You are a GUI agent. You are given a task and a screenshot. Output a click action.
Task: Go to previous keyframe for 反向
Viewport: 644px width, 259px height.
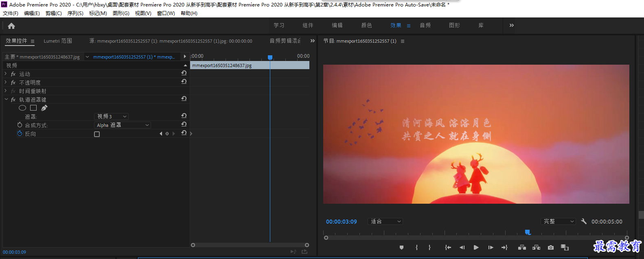point(161,133)
